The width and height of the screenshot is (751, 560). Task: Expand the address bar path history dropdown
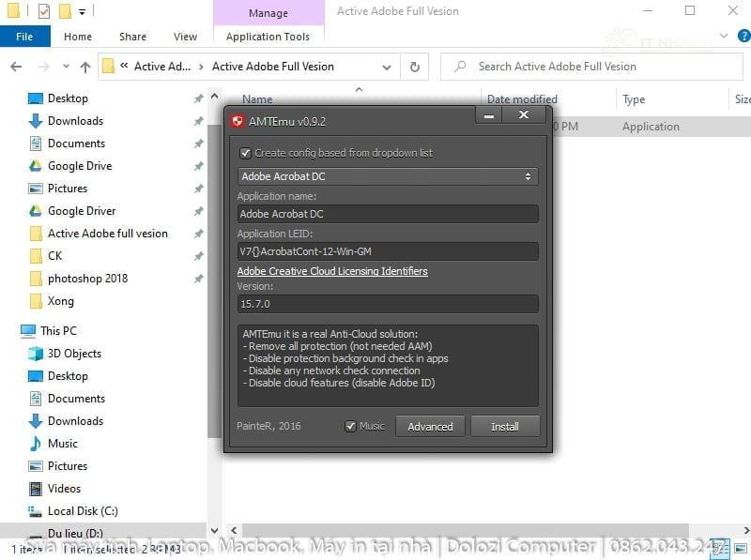click(x=387, y=67)
